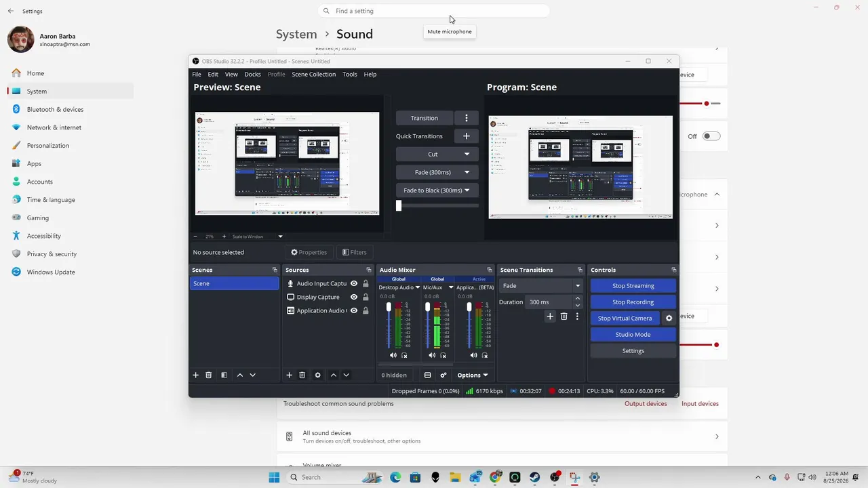Hide the Display Capture source
Screen dimensions: 868x488
354,297
